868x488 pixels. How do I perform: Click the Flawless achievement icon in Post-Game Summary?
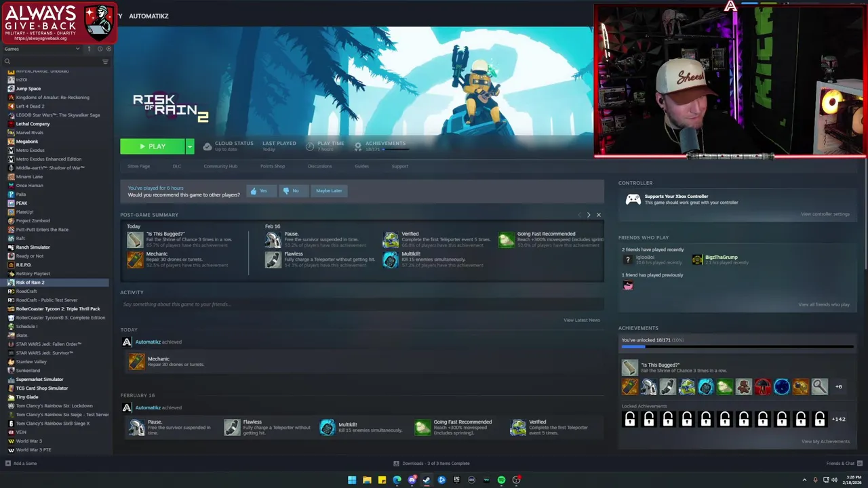(273, 259)
